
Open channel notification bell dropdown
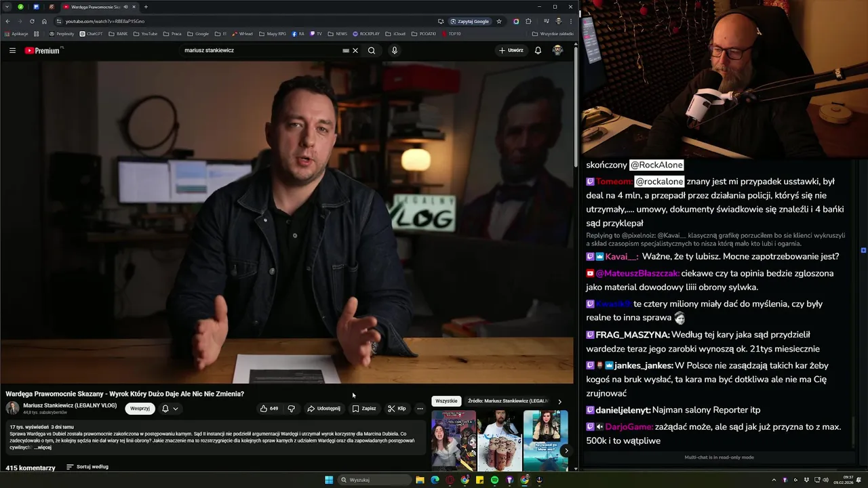pos(170,409)
